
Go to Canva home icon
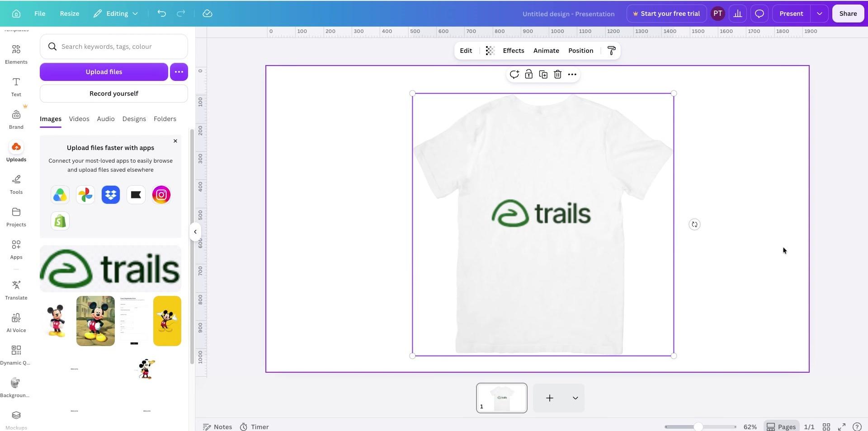[x=16, y=14]
